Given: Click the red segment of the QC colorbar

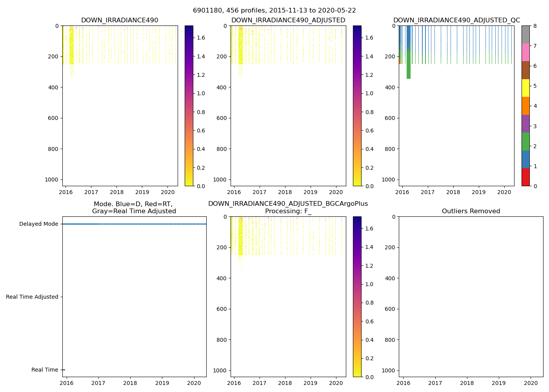Looking at the screenshot, I should (525, 177).
